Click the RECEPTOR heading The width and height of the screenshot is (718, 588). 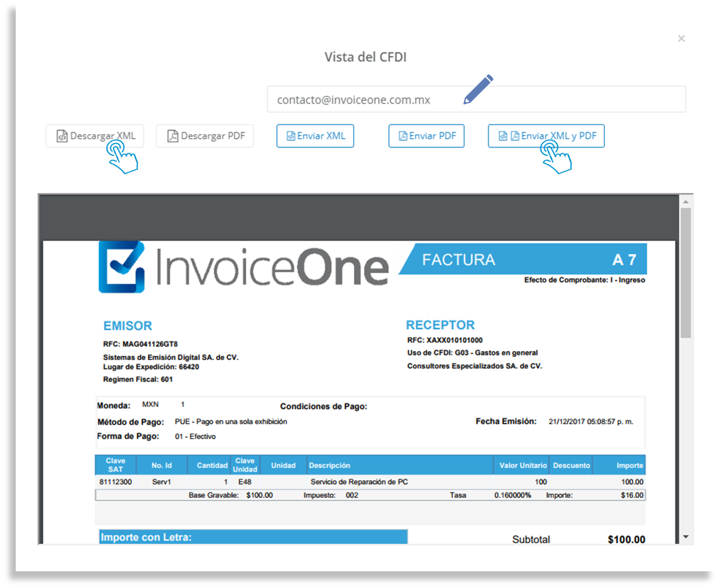point(440,325)
